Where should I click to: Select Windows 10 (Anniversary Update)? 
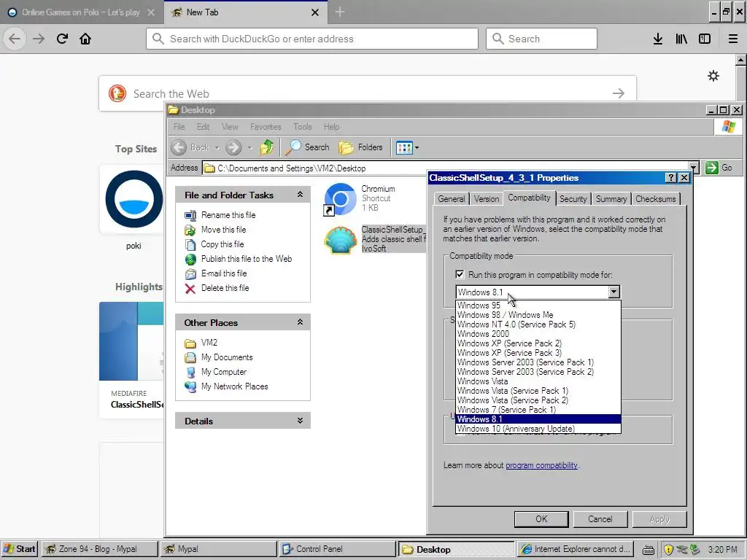coord(538,429)
